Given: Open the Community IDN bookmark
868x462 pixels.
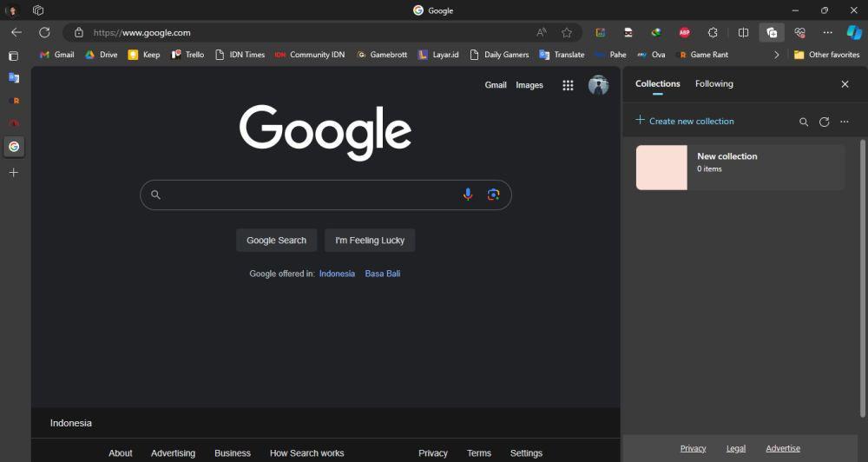Looking at the screenshot, I should tap(310, 55).
